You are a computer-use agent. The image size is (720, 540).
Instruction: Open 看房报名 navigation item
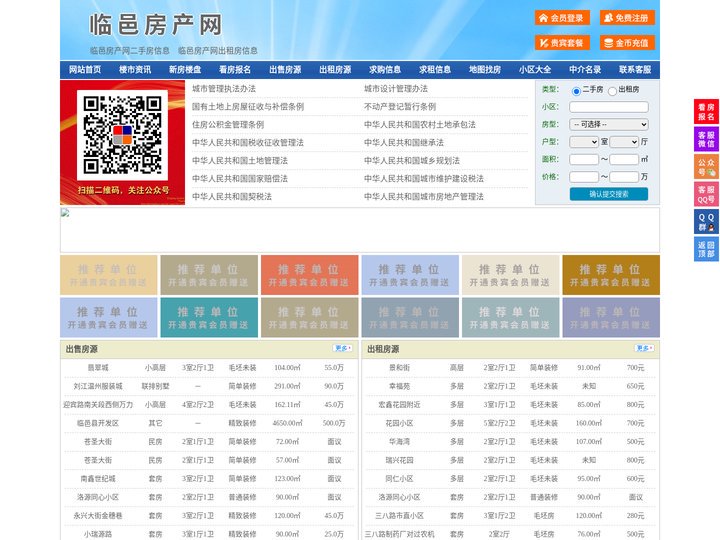(235, 70)
